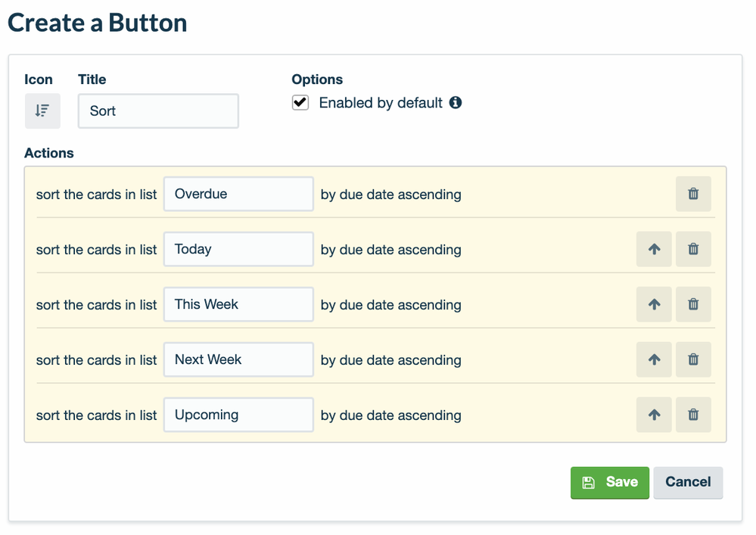756x535 pixels.
Task: Click the Upcoming list name field
Action: [x=238, y=415]
